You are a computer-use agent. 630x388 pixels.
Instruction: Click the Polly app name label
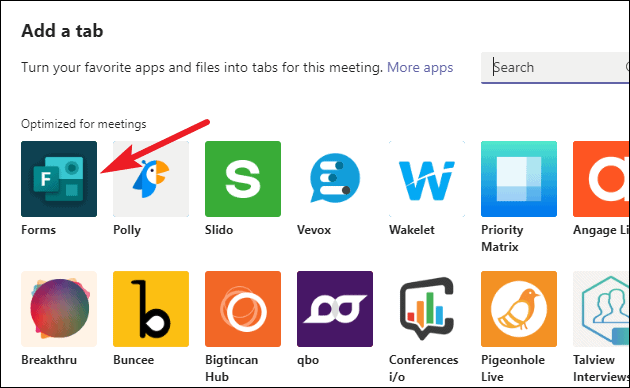(127, 231)
